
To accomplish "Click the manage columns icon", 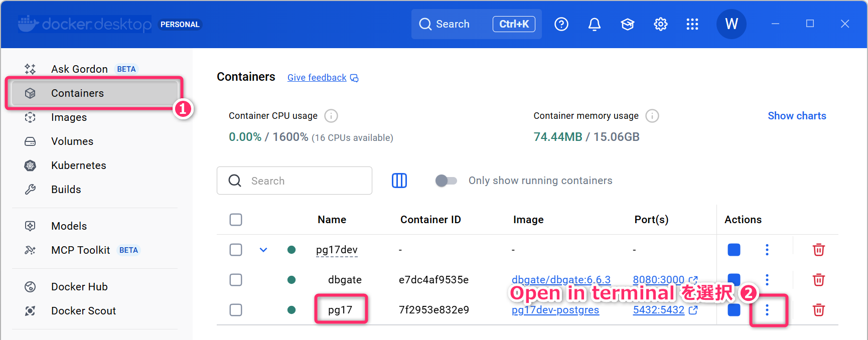I will click(399, 181).
